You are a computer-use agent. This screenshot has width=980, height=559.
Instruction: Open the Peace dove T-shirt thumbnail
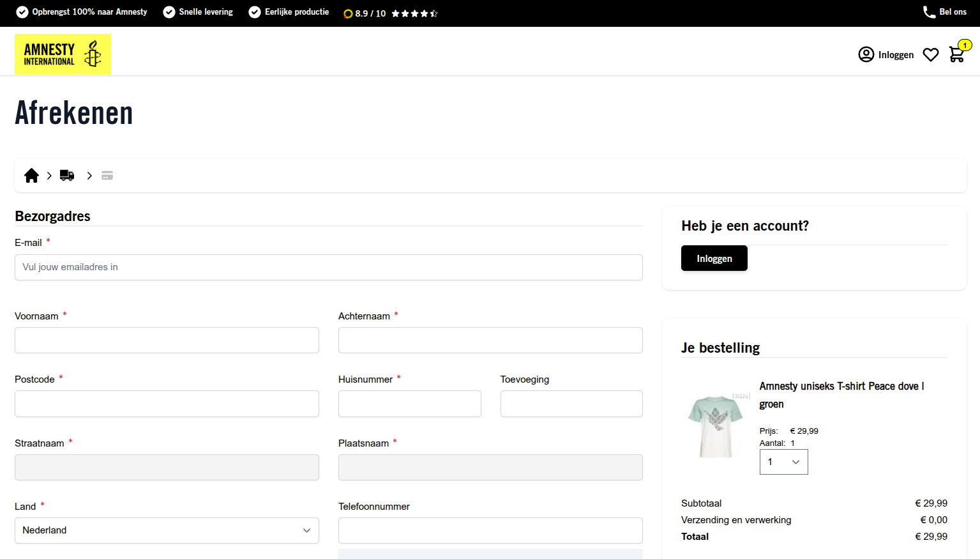[x=716, y=426]
